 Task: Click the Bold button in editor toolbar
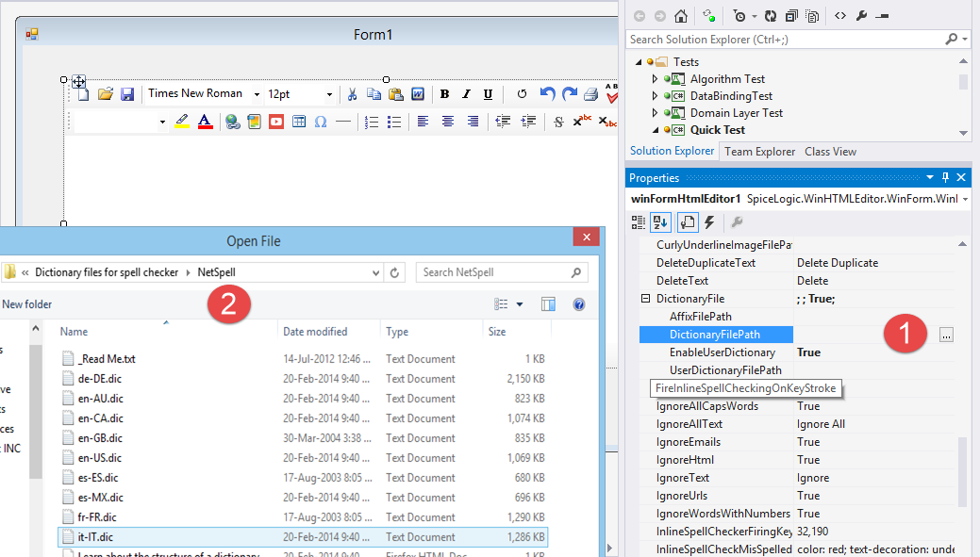click(444, 94)
